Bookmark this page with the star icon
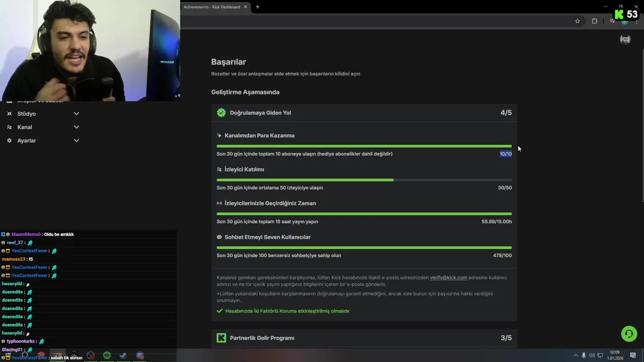The height and width of the screenshot is (362, 644). click(578, 21)
